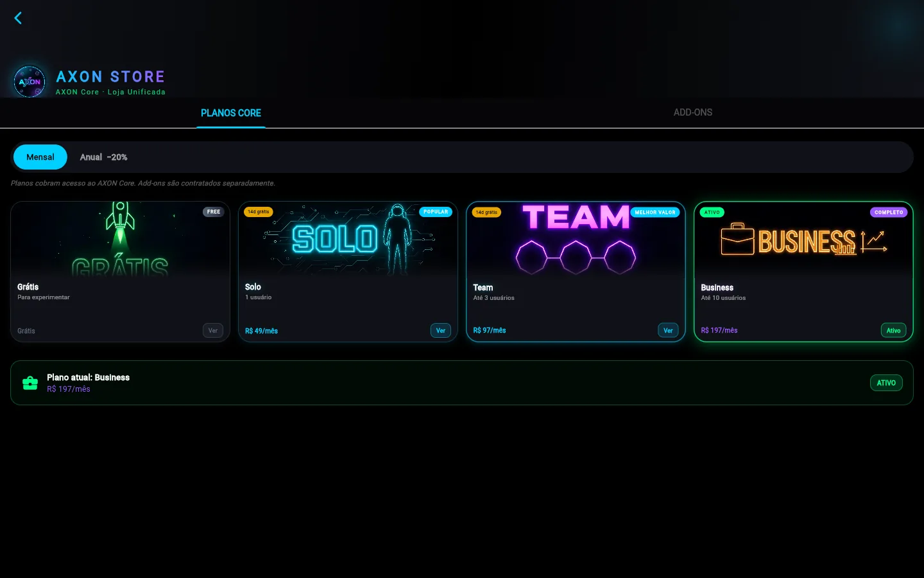Click the green ATIVO tag on Business card
The image size is (924, 578).
(712, 213)
